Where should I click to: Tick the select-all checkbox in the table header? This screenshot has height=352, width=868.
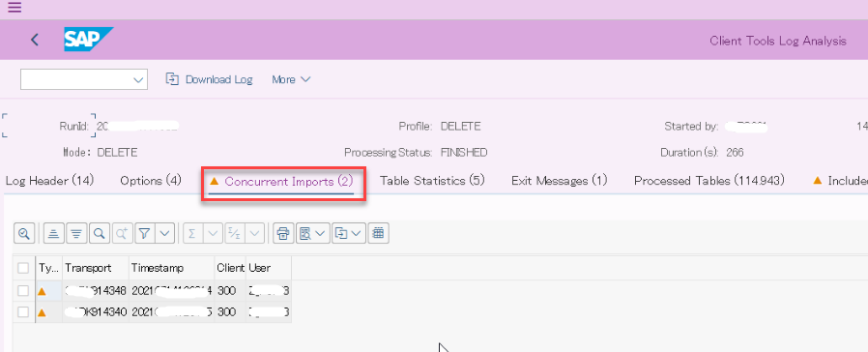coord(23,268)
